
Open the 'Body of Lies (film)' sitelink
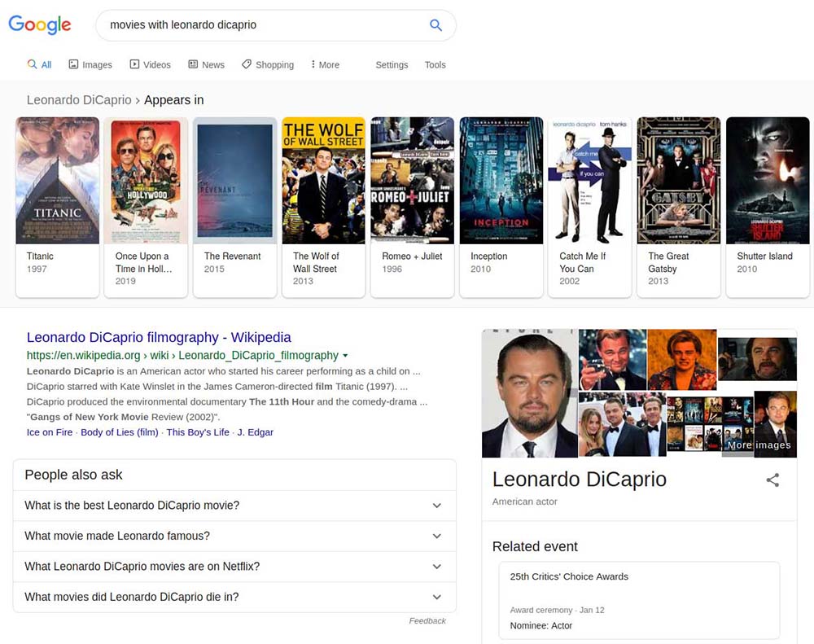(120, 432)
